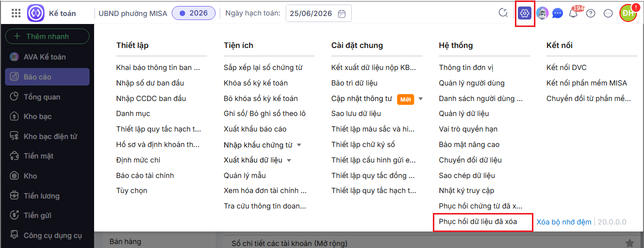Click the 20.0.0.0 version number
The height and width of the screenshot is (248, 644).
611,222
